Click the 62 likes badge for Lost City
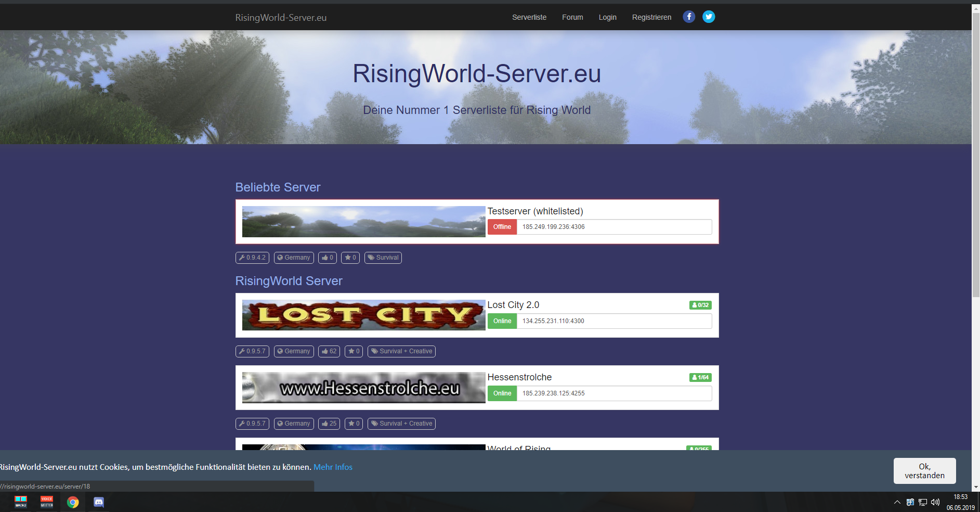The width and height of the screenshot is (980, 512). (329, 351)
